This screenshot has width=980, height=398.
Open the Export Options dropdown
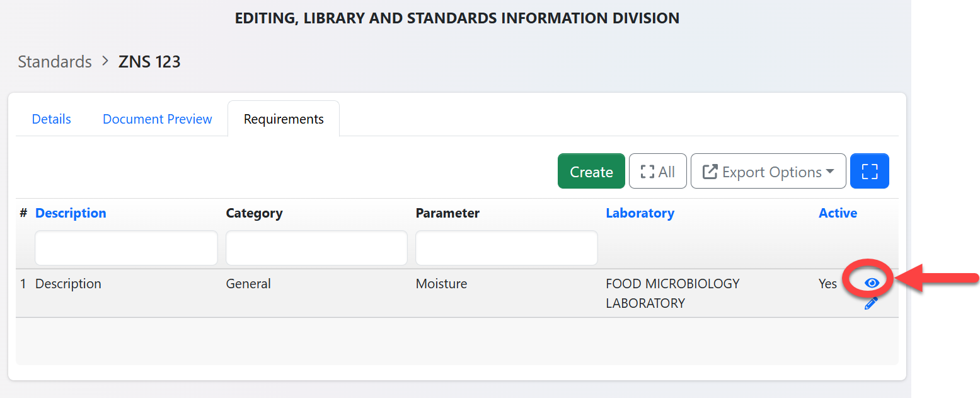point(768,172)
